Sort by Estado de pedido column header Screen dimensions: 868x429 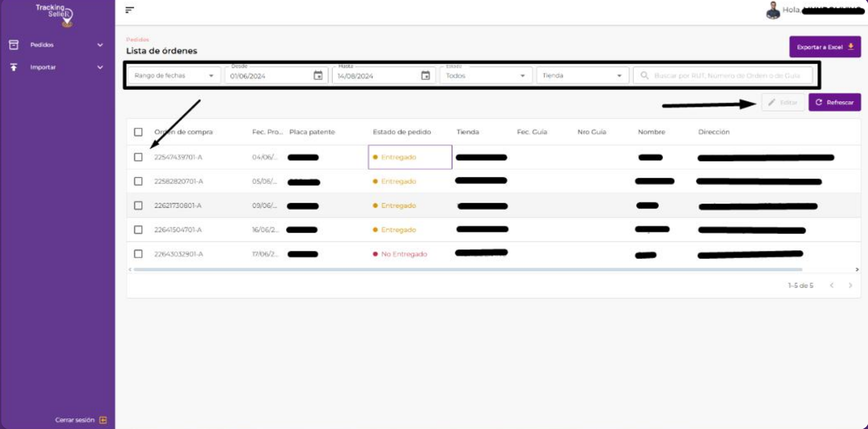pos(402,132)
